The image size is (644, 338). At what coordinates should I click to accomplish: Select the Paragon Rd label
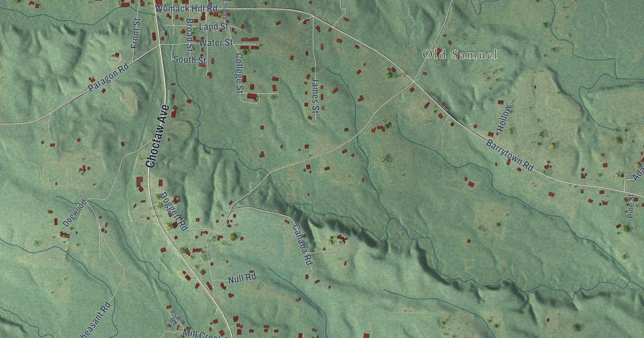(109, 78)
